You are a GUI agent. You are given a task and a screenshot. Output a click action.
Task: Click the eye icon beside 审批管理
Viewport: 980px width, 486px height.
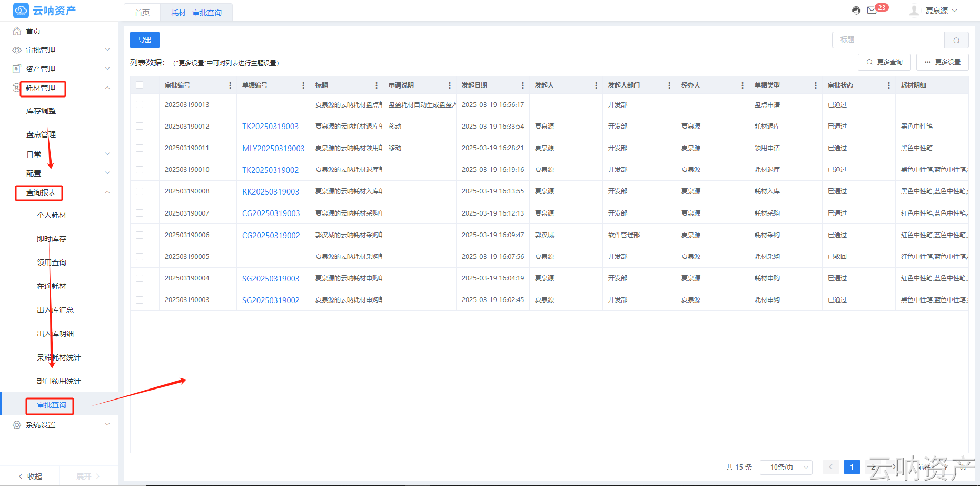click(17, 50)
